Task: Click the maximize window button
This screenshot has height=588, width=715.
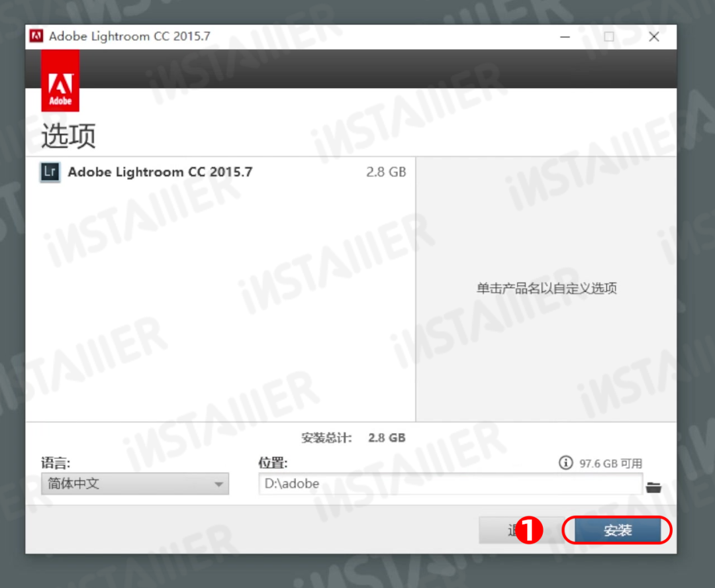Action: pyautogui.click(x=609, y=36)
